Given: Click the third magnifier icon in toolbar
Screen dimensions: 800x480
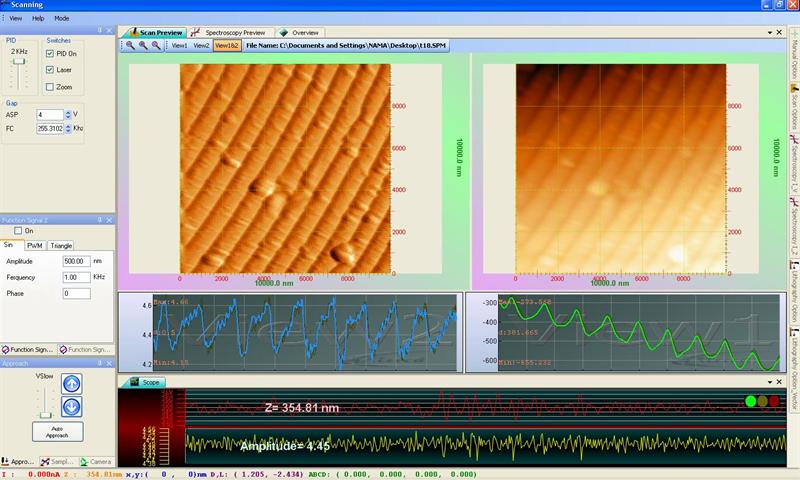Looking at the screenshot, I should click(x=155, y=45).
